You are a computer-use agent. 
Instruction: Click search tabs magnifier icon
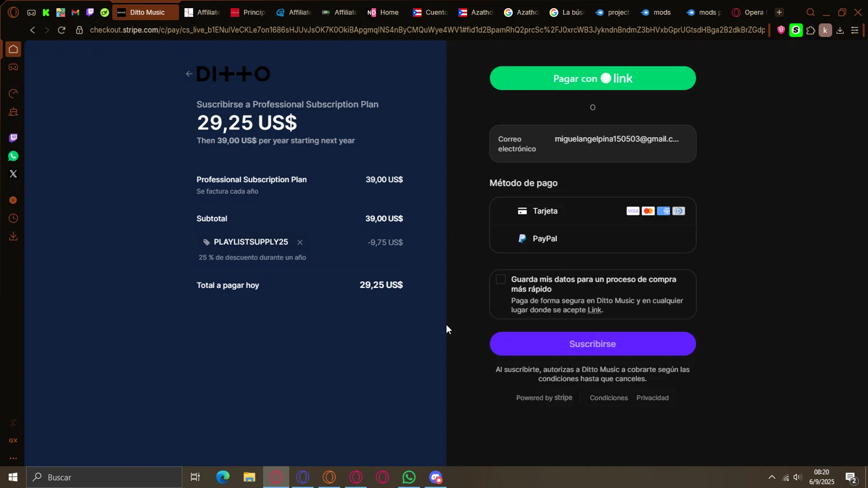point(811,12)
